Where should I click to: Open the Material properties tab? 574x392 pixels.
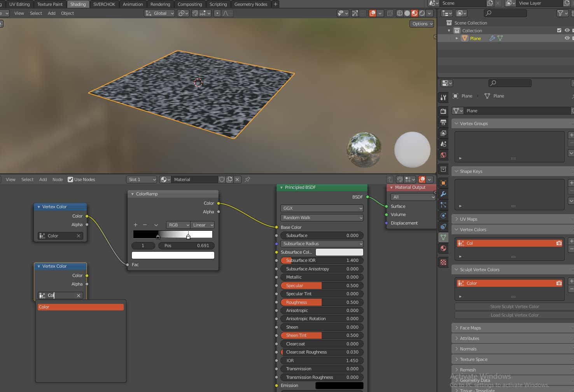click(443, 248)
